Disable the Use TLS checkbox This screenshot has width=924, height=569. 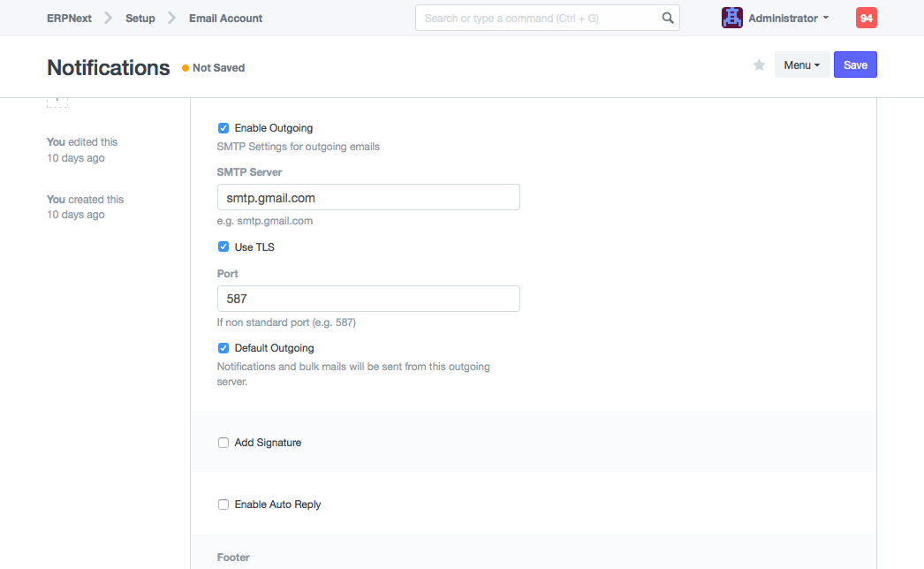tap(223, 247)
